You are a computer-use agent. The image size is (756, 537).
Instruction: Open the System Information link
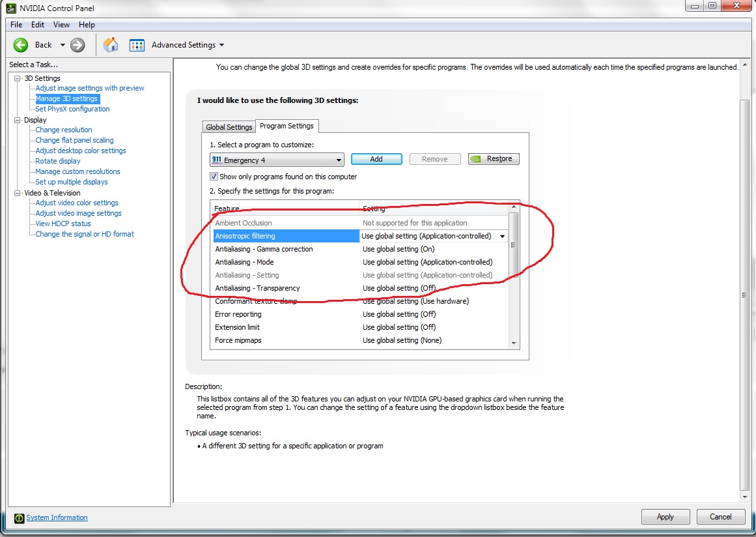[57, 517]
